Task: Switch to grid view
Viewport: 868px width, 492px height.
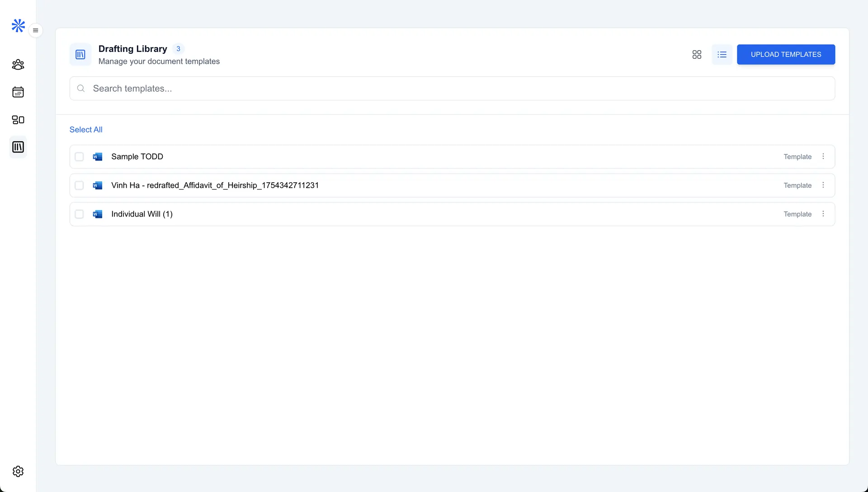Action: [x=697, y=54]
